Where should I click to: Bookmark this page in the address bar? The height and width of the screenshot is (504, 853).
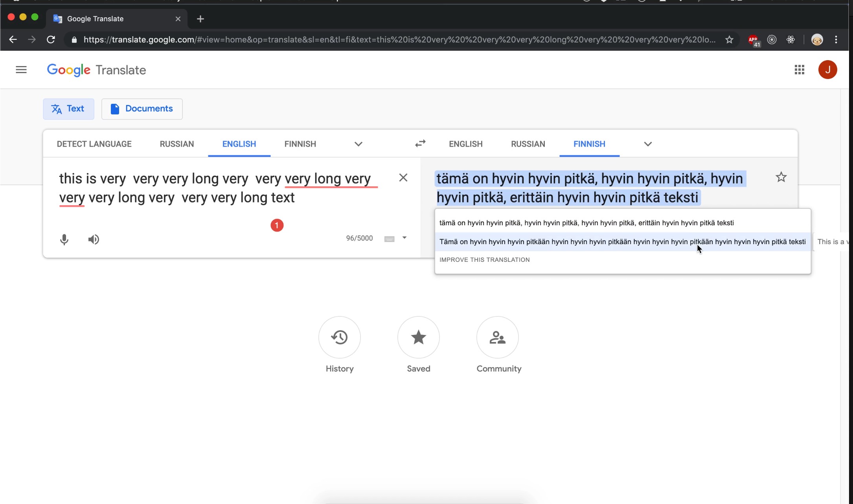tap(730, 40)
